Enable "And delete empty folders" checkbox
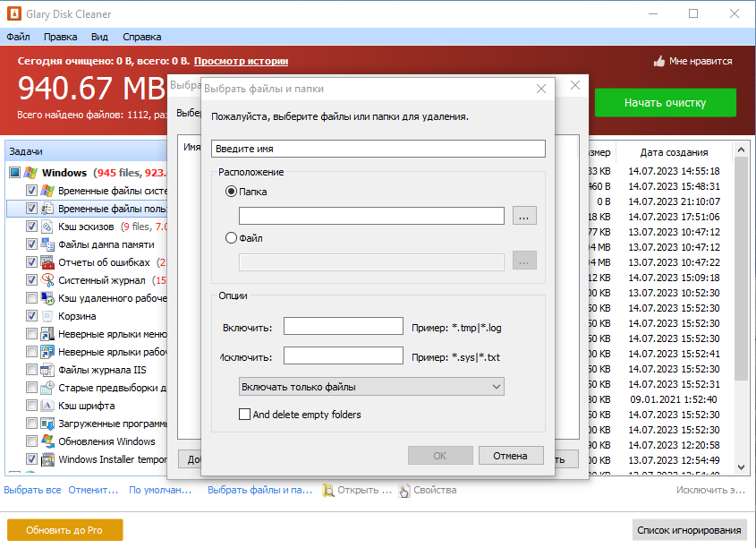The height and width of the screenshot is (548, 756). (x=244, y=415)
